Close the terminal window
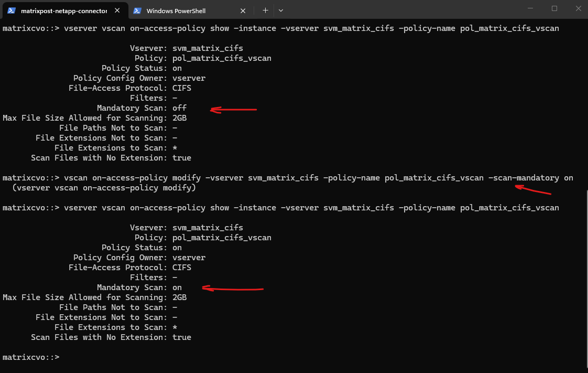 (x=578, y=8)
